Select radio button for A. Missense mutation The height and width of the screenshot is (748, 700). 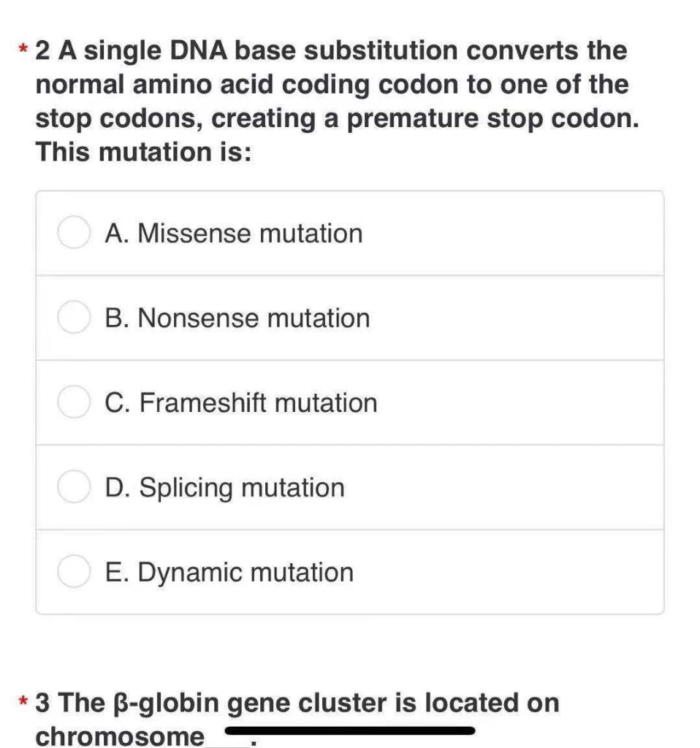73,233
